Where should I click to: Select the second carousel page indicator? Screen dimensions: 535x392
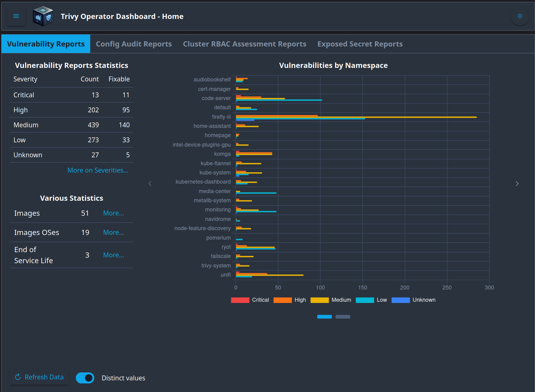(x=343, y=317)
